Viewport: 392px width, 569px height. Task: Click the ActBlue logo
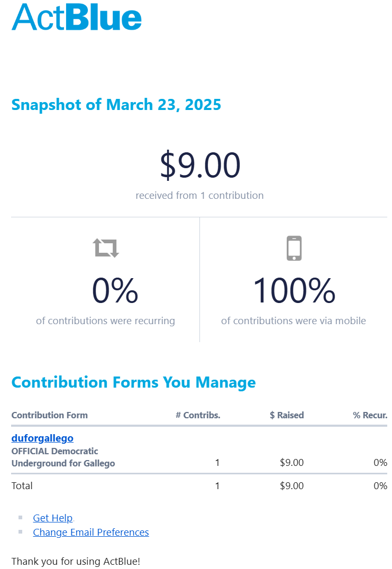tap(77, 17)
